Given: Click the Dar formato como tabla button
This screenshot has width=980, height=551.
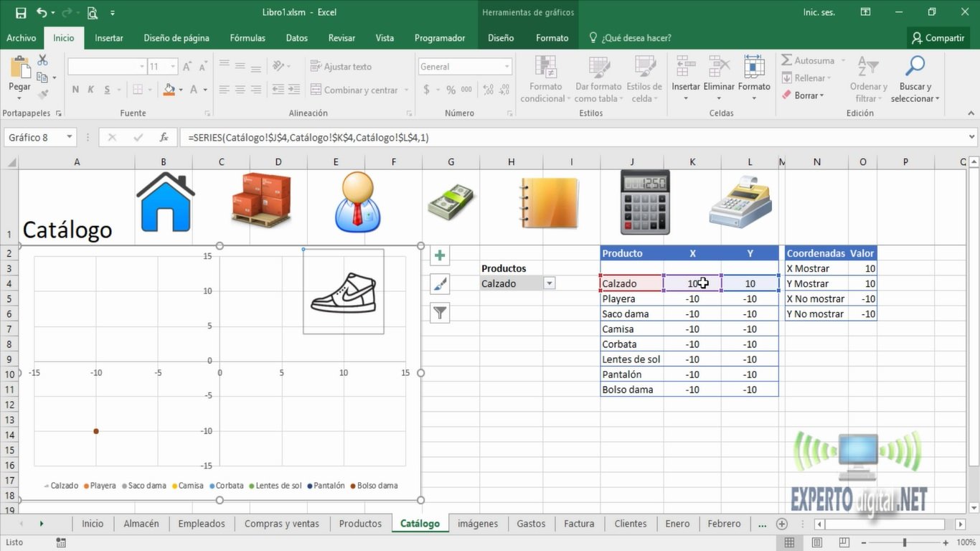Looking at the screenshot, I should [x=598, y=79].
